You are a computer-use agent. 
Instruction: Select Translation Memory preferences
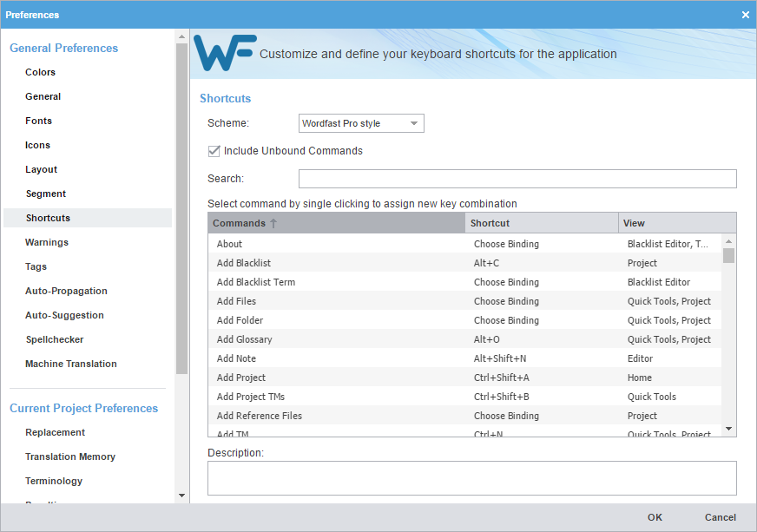(70, 456)
